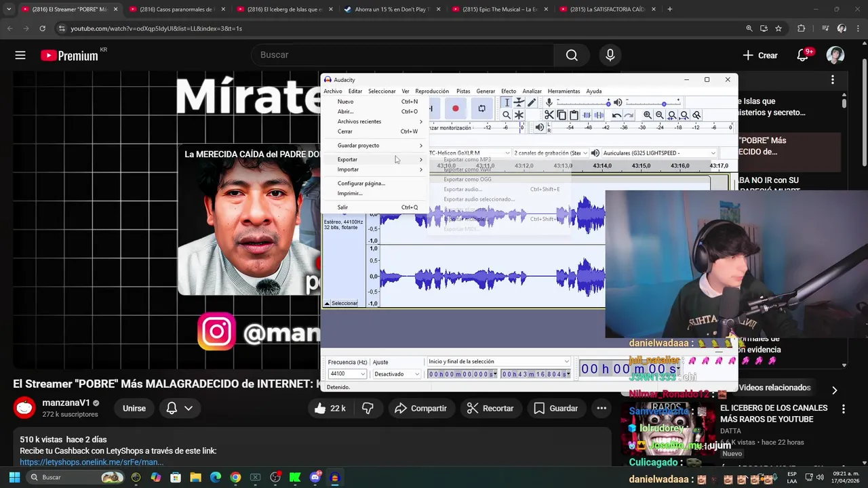Click the Recortar clip button
The height and width of the screenshot is (488, 868).
pyautogui.click(x=490, y=408)
